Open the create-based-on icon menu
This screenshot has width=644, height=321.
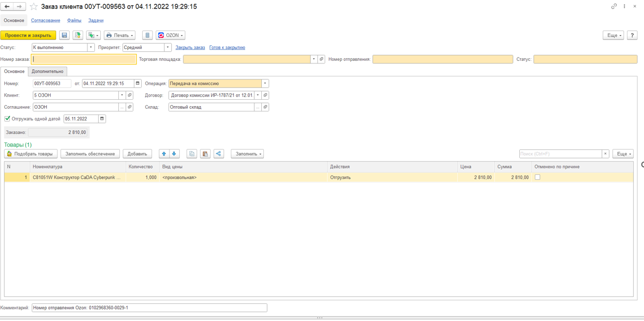(93, 35)
